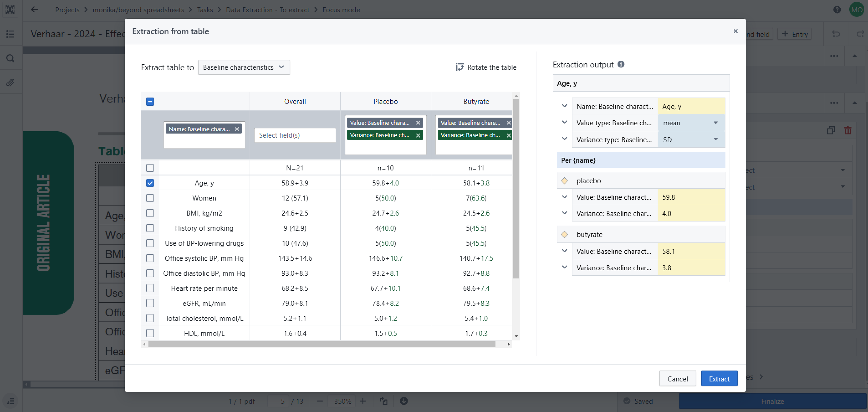Uncheck the Age, y row checkbox
The height and width of the screenshot is (412, 868).
pyautogui.click(x=150, y=183)
